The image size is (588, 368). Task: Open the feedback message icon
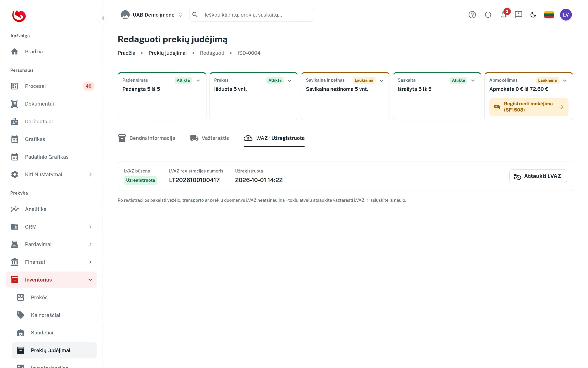coord(518,15)
